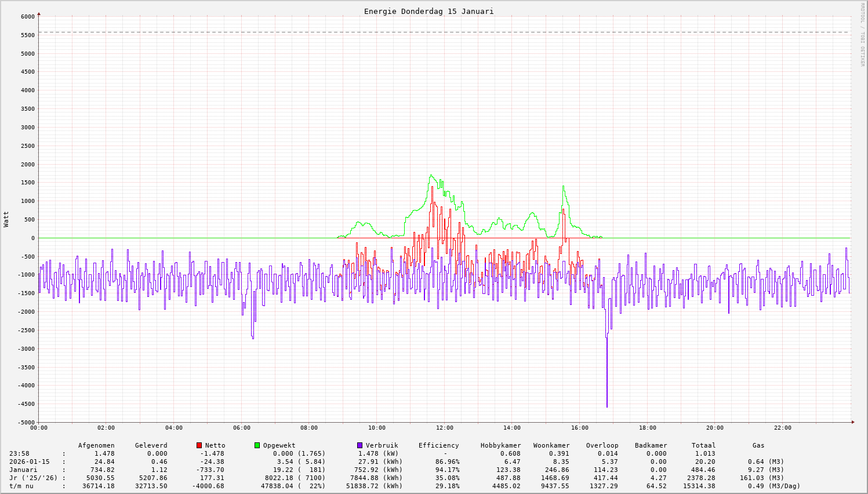The width and height of the screenshot is (868, 494).
Task: Click the chart title Energie Donderdag 15 Januari
Action: 428,11
